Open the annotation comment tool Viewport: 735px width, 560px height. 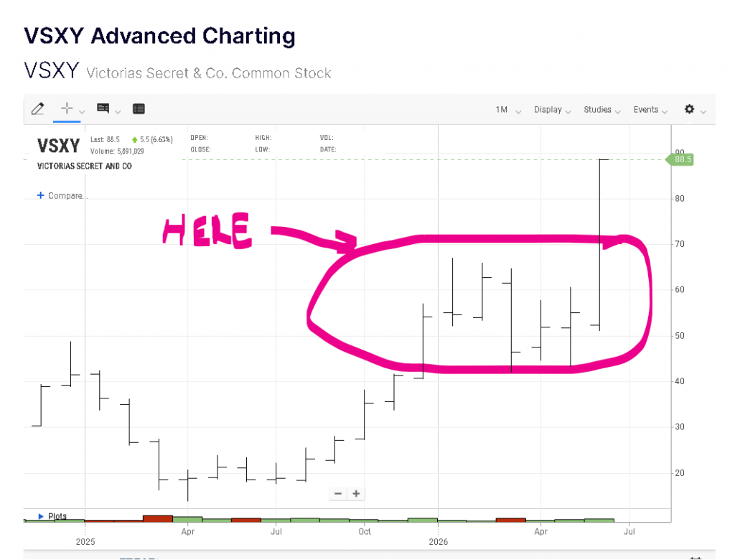click(x=103, y=109)
